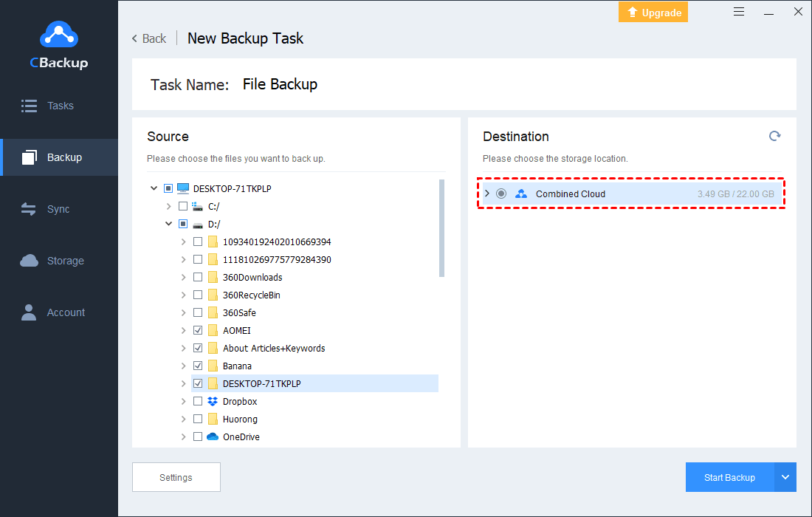Image resolution: width=812 pixels, height=517 pixels.
Task: Open backup Settings
Action: click(x=176, y=478)
